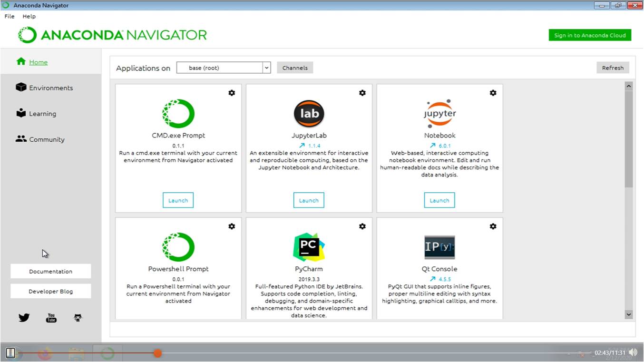Open the settings gear on the Notebook tile
This screenshot has height=362, width=644.
493,93
